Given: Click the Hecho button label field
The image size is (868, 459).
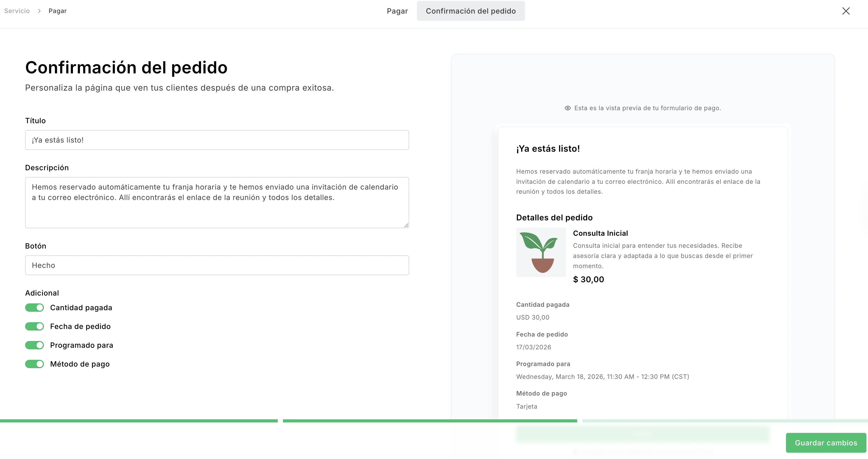Looking at the screenshot, I should pos(217,265).
